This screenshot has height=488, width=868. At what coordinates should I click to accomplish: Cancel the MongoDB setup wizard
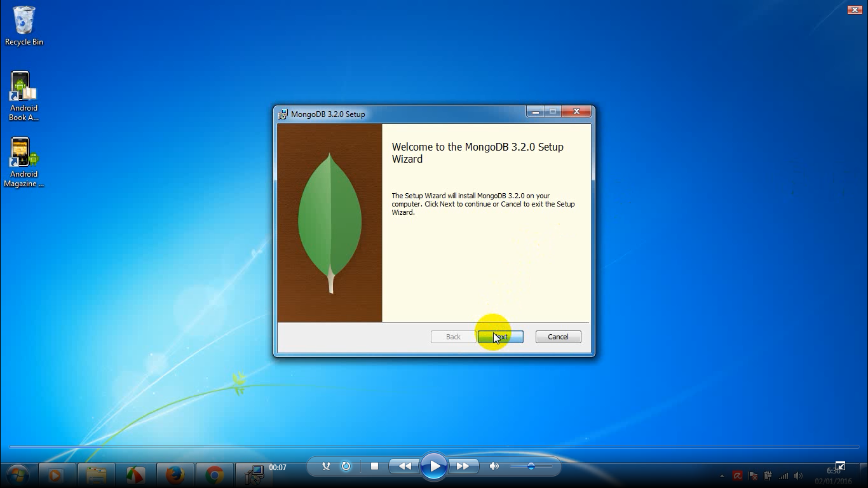coord(558,337)
